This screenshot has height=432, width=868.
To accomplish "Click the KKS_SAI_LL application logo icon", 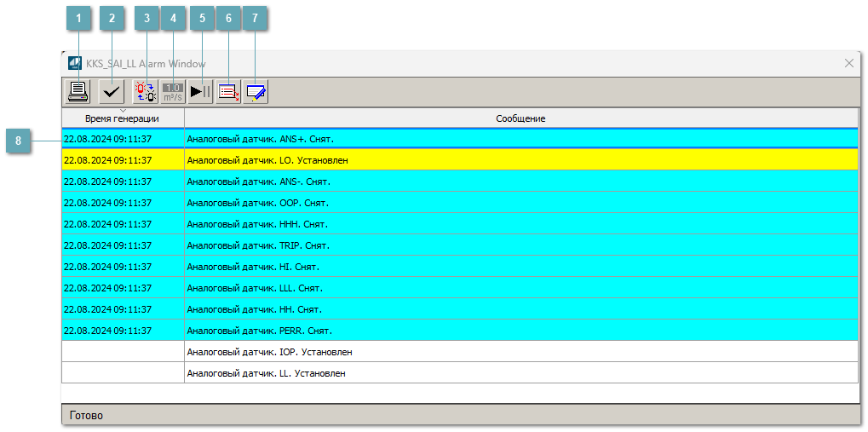I will point(75,63).
